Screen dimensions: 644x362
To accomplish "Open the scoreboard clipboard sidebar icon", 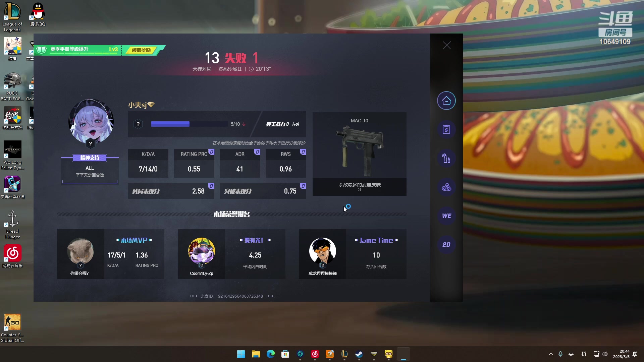I will (446, 129).
